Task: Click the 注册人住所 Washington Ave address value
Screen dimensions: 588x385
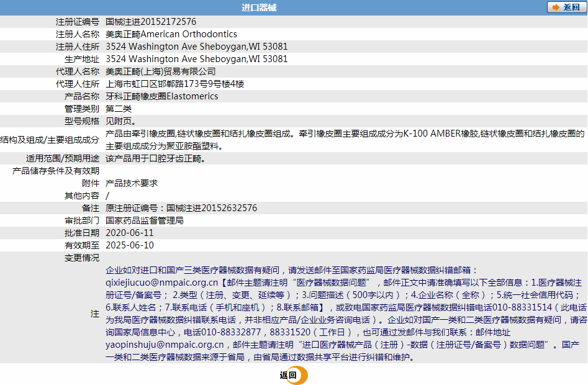Action: tap(197, 47)
